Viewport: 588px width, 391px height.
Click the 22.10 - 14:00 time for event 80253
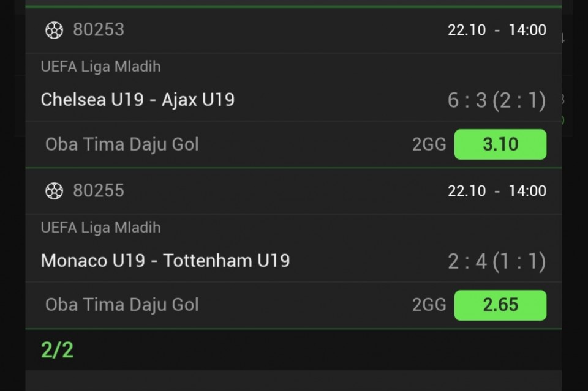[497, 30]
